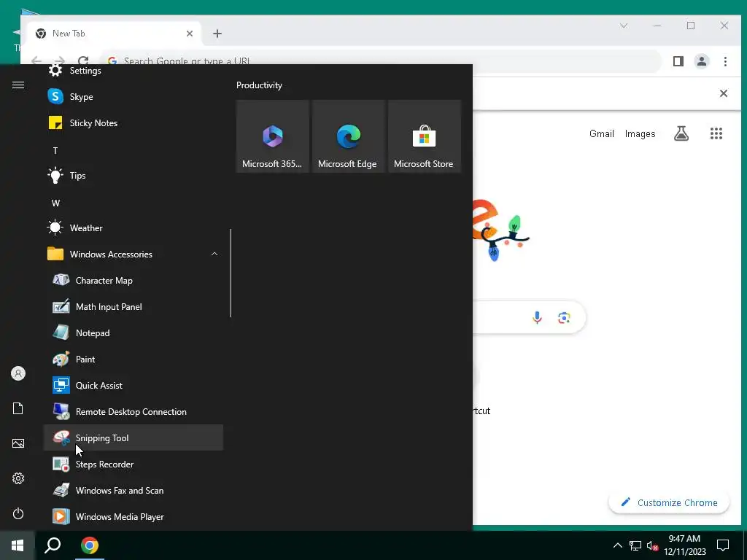Click the Windows Start button on taskbar
Image resolution: width=747 pixels, height=560 pixels.
coord(18,545)
